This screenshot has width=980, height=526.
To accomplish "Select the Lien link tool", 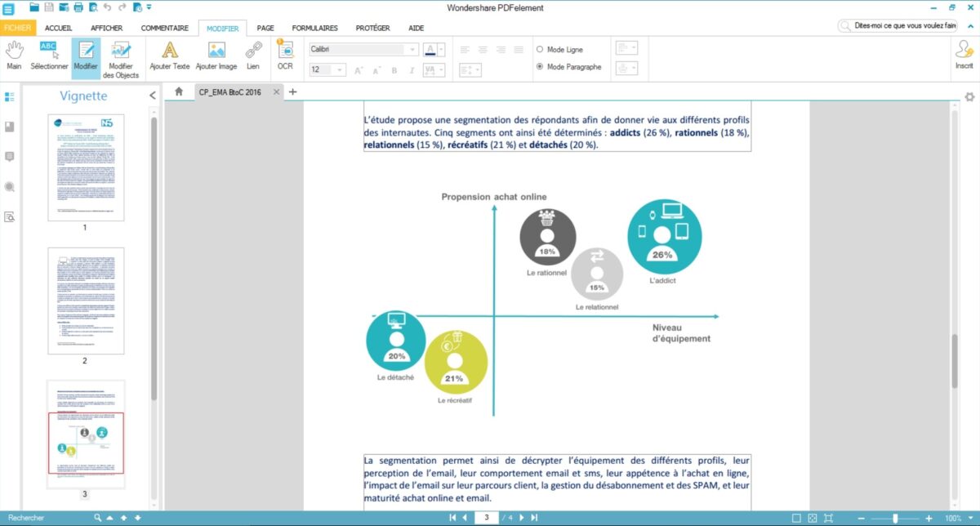I will tap(253, 56).
